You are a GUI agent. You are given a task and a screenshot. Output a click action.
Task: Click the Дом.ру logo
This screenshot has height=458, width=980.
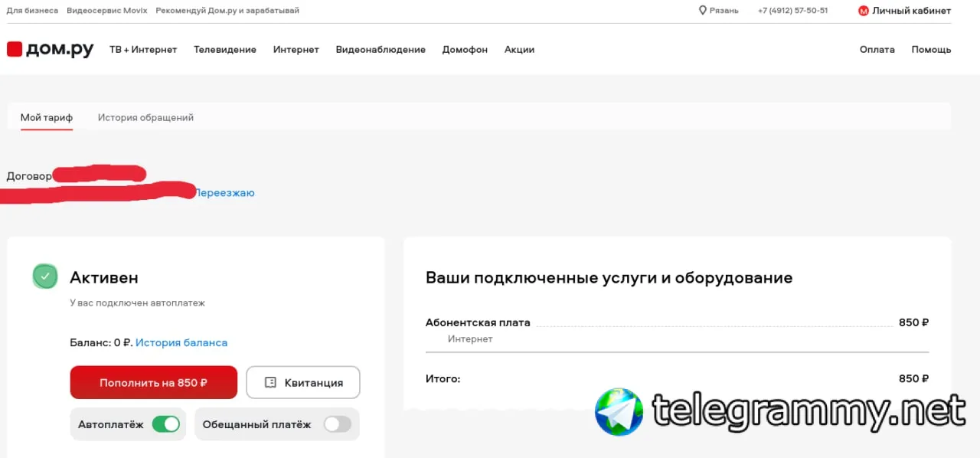tap(50, 49)
